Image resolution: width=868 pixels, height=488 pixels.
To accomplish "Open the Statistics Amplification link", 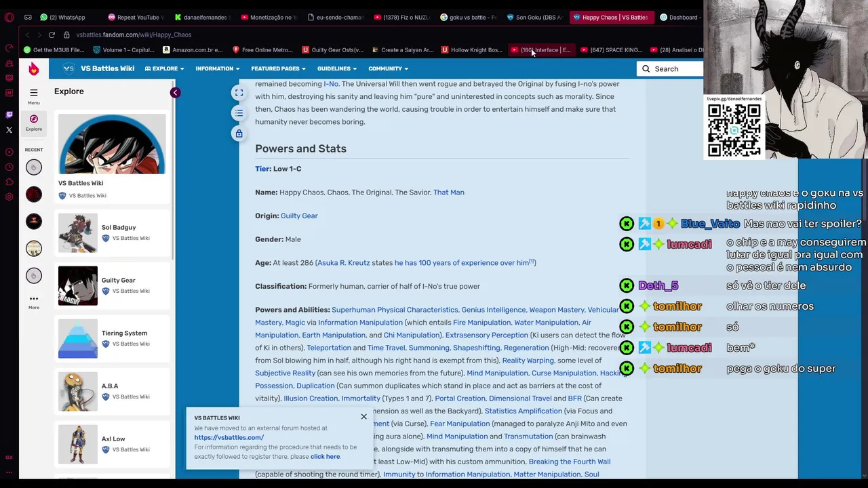I will pyautogui.click(x=524, y=411).
